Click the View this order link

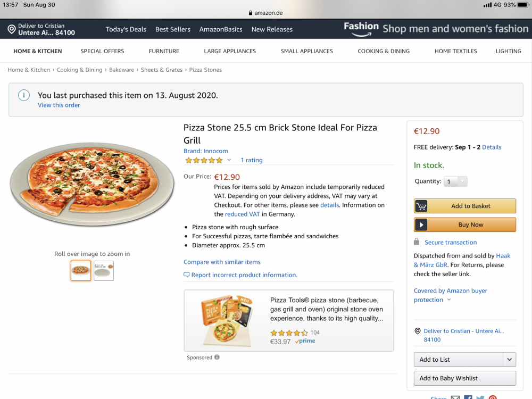(59, 105)
